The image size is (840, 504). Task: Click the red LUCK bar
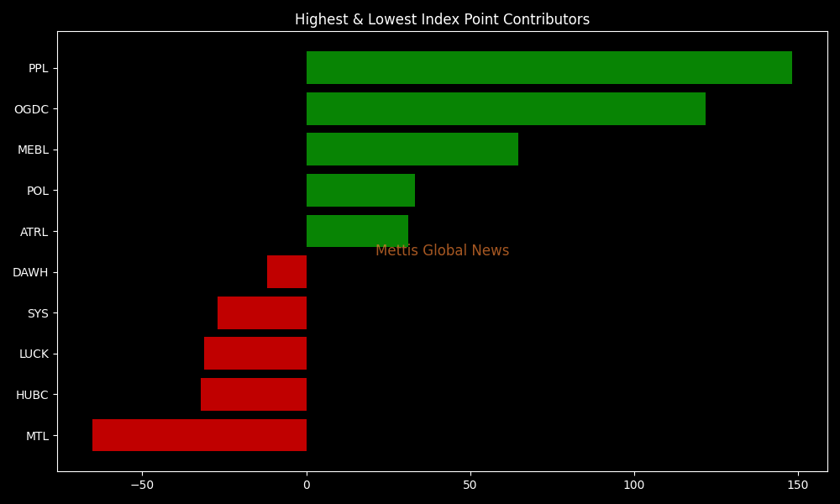click(x=255, y=353)
